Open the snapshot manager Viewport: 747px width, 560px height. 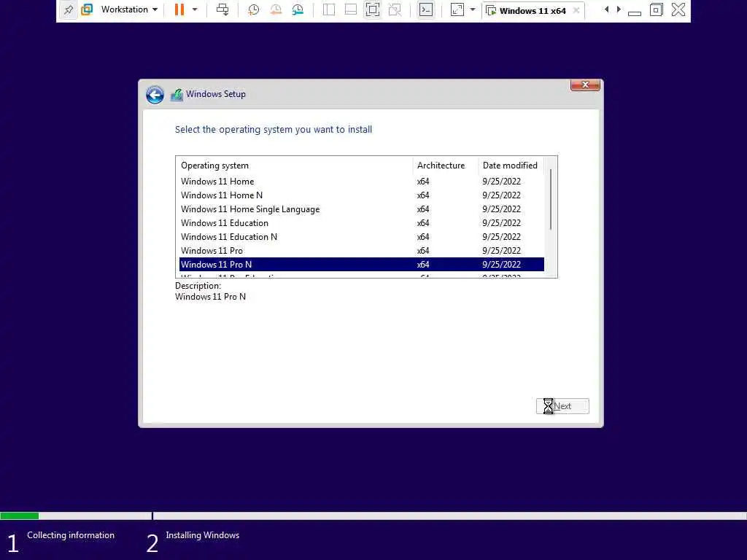coord(298,9)
